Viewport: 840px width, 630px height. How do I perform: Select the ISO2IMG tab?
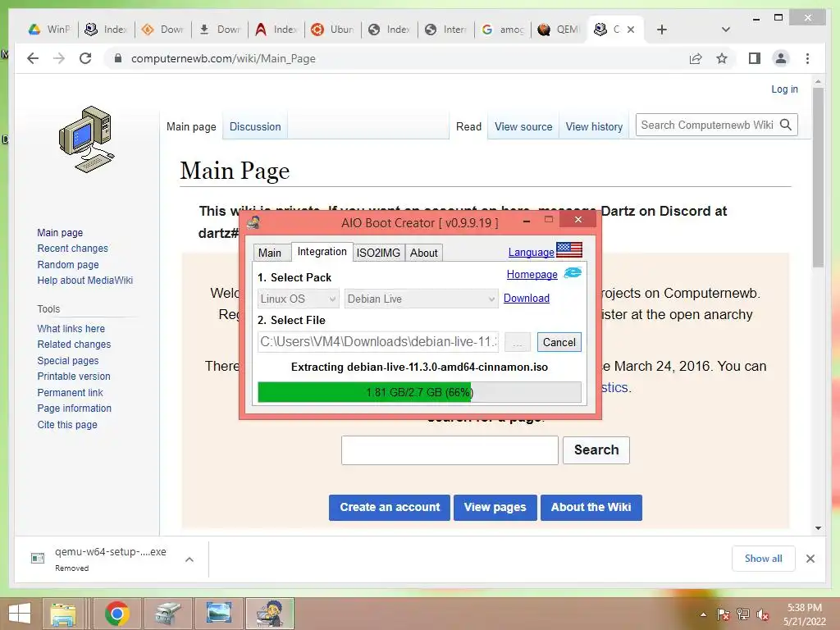tap(378, 253)
